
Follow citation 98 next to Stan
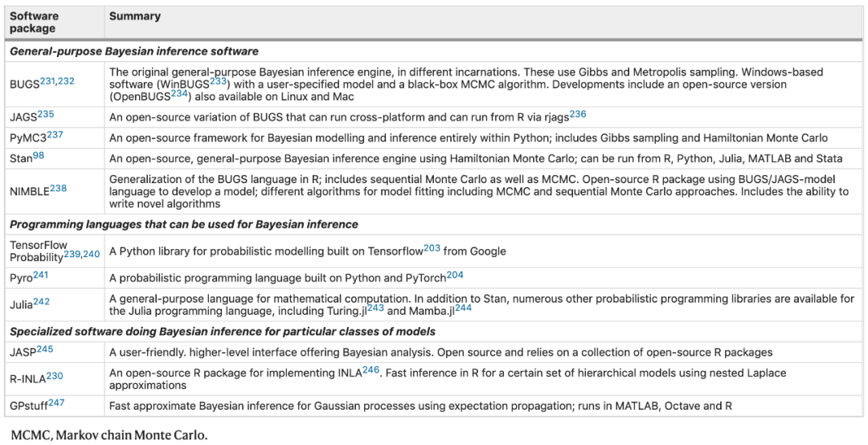39,154
